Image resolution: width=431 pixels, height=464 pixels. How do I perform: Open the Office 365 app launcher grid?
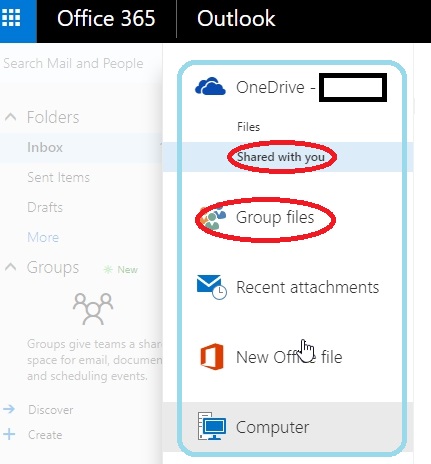point(11,17)
